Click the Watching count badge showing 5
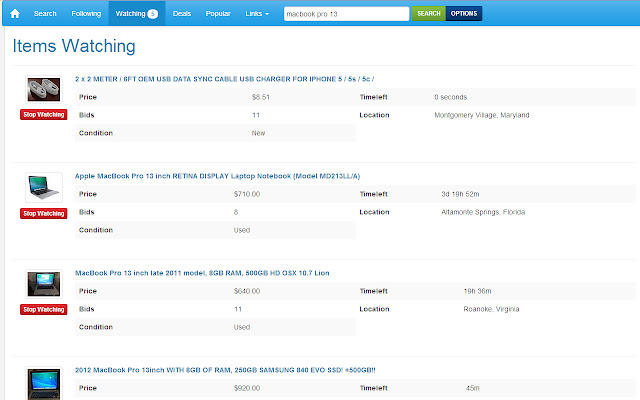 coord(153,14)
